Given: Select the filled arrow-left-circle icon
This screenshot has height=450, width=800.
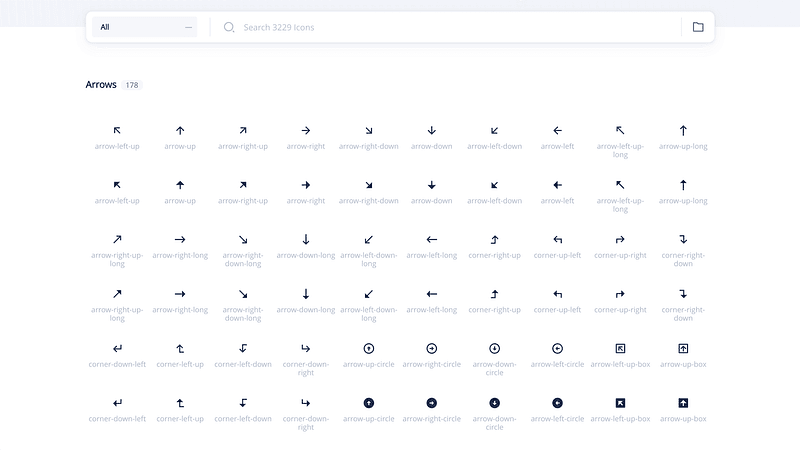Looking at the screenshot, I should pyautogui.click(x=558, y=403).
